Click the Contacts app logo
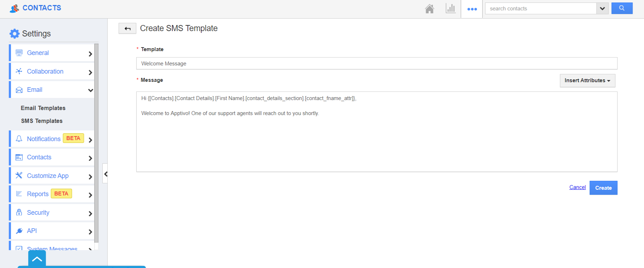 pyautogui.click(x=14, y=8)
